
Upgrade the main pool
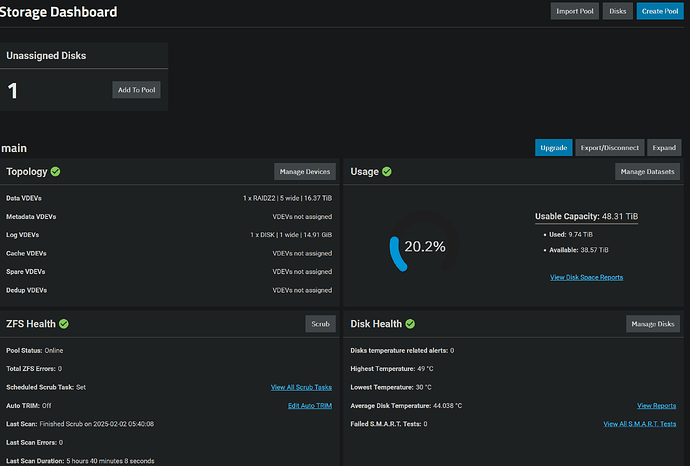click(x=554, y=147)
